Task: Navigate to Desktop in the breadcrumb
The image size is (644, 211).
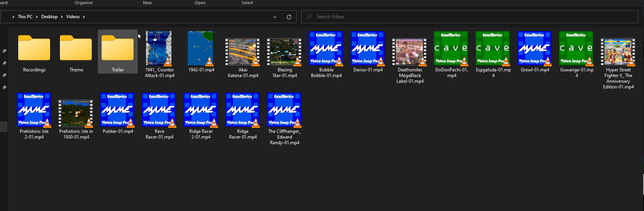Action: [49, 17]
